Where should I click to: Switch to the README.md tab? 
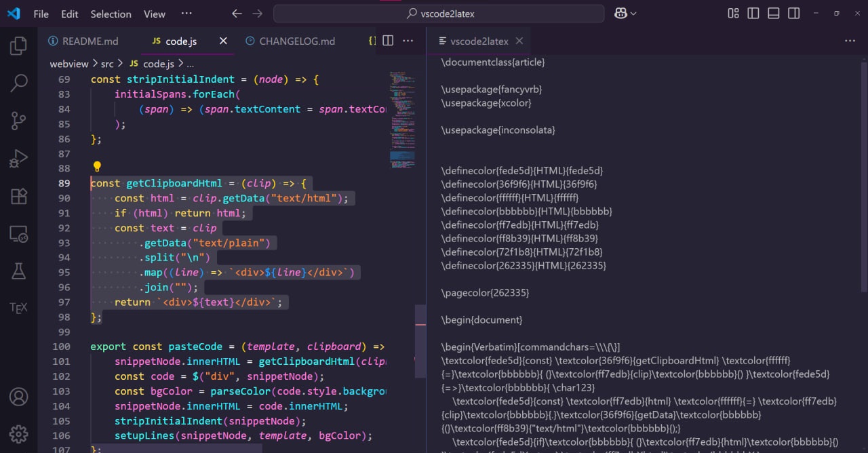[x=83, y=41]
